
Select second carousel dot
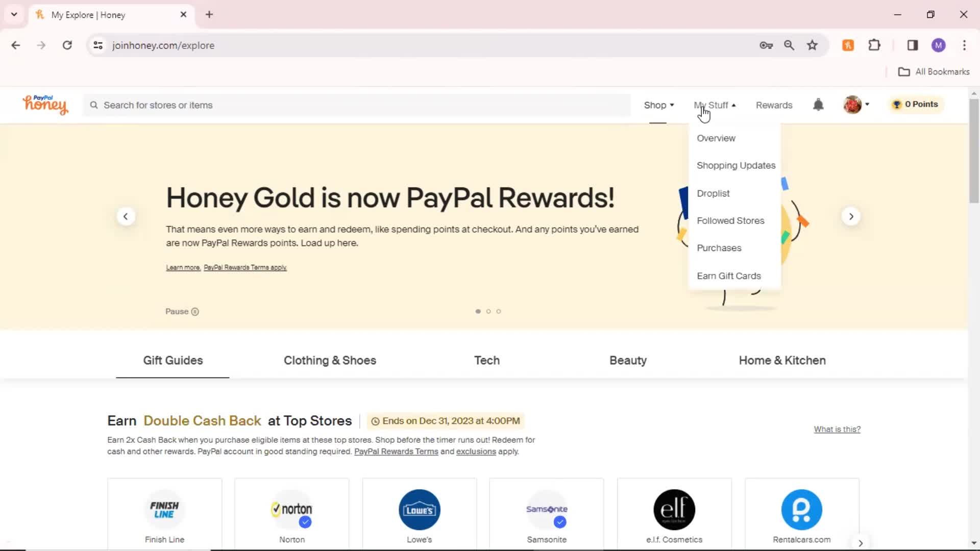488,312
